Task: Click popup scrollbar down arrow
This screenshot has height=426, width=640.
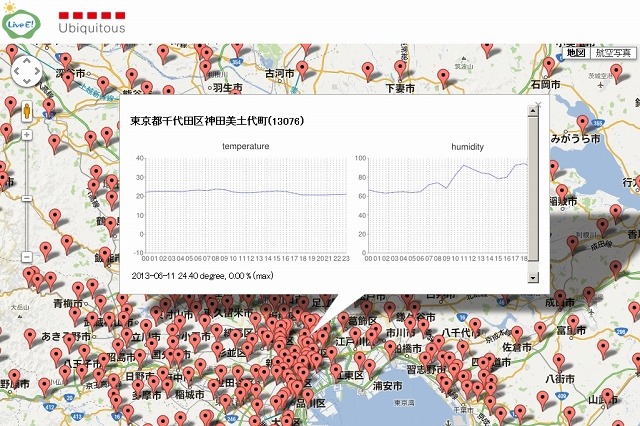Action: (x=533, y=278)
